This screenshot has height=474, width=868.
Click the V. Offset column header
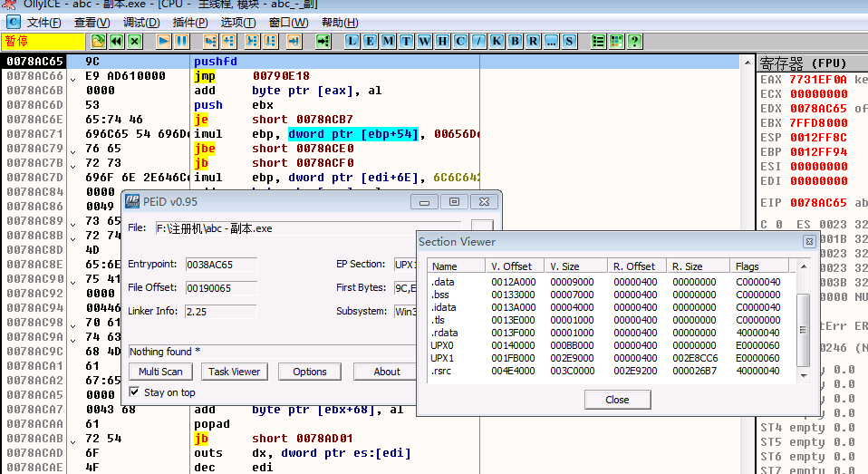515,266
